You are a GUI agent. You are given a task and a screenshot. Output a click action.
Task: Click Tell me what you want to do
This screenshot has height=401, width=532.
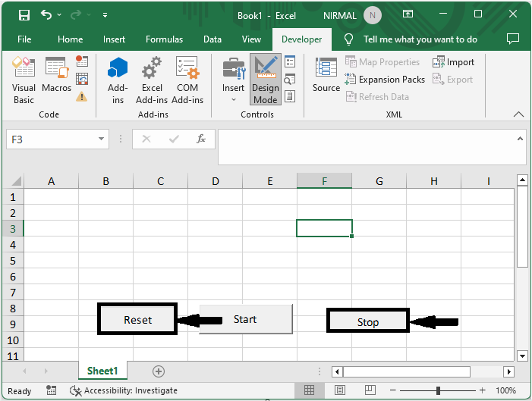420,39
